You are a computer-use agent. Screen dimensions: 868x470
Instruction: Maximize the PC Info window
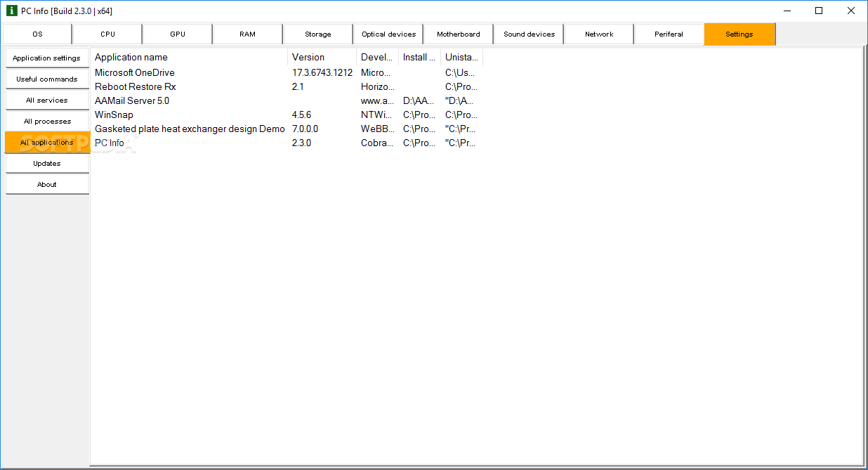819,11
